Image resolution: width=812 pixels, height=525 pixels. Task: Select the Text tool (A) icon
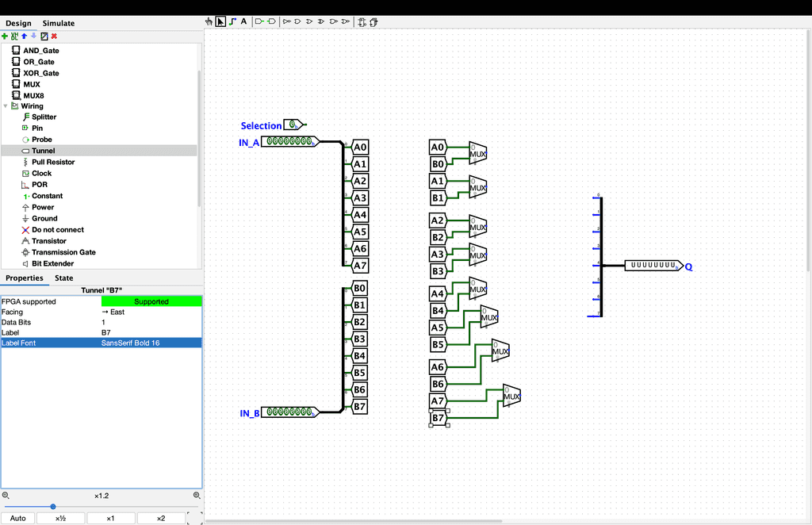(x=243, y=21)
